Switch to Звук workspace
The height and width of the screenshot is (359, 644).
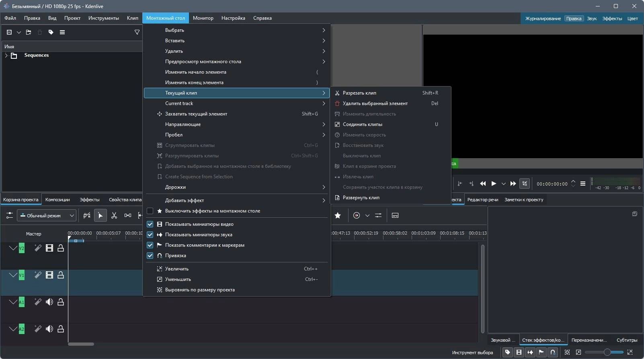(592, 19)
